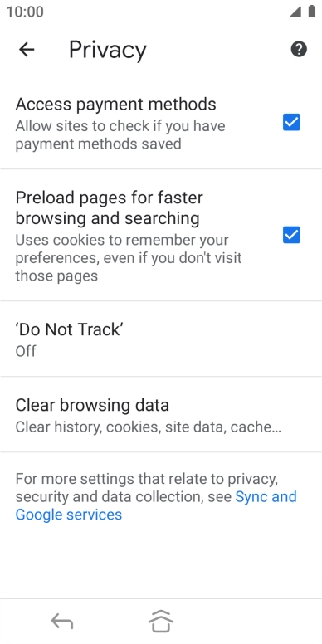Tap the Android home navigation icon

(161, 621)
